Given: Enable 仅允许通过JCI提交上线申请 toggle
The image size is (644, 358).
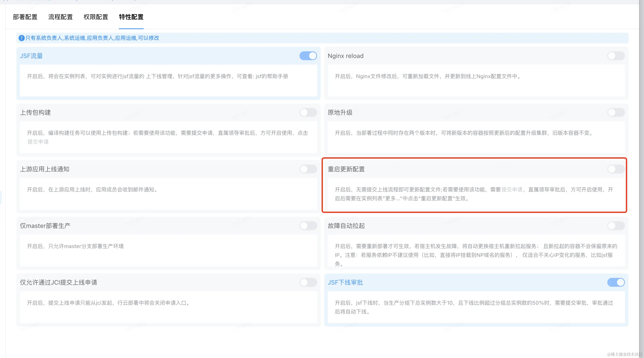Looking at the screenshot, I should (308, 282).
